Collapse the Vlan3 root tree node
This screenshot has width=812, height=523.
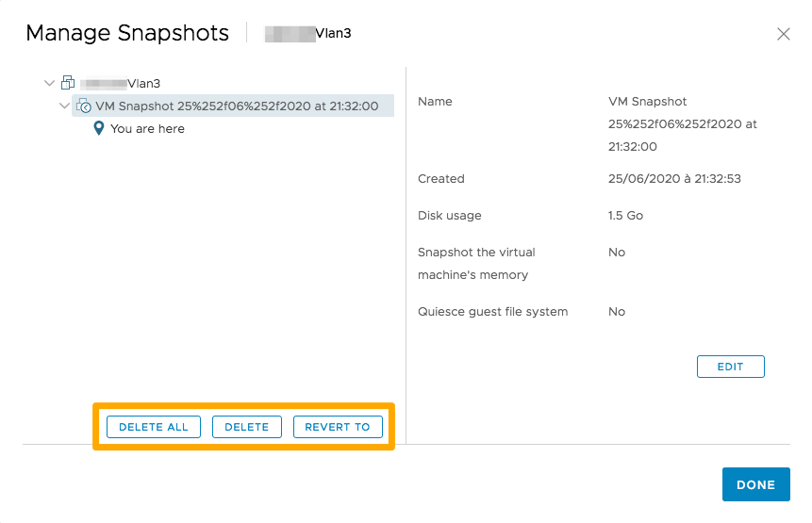tap(50, 84)
